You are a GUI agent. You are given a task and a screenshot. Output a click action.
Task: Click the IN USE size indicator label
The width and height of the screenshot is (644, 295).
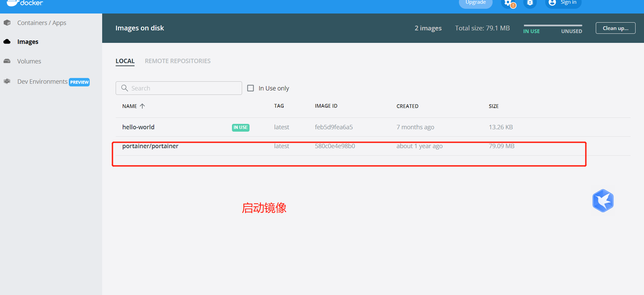(x=531, y=31)
